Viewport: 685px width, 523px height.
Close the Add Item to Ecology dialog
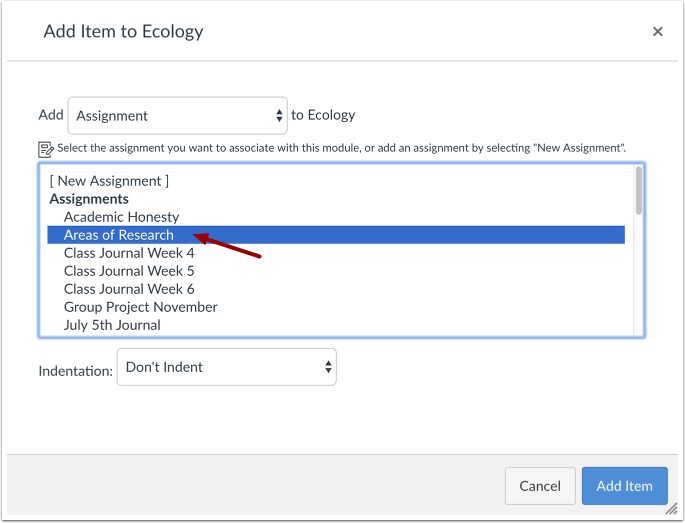[657, 31]
